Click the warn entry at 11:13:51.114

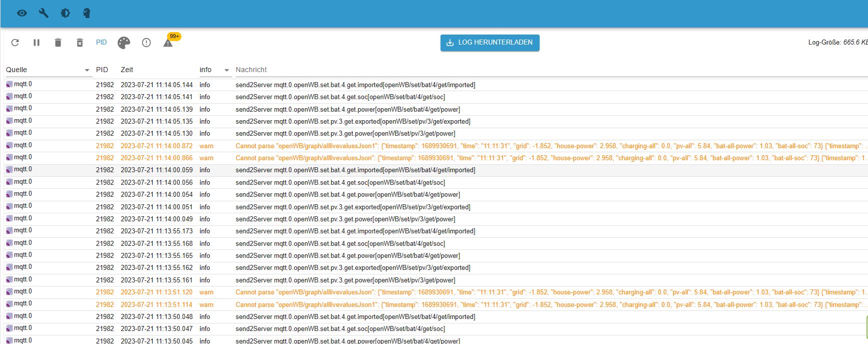(436, 304)
